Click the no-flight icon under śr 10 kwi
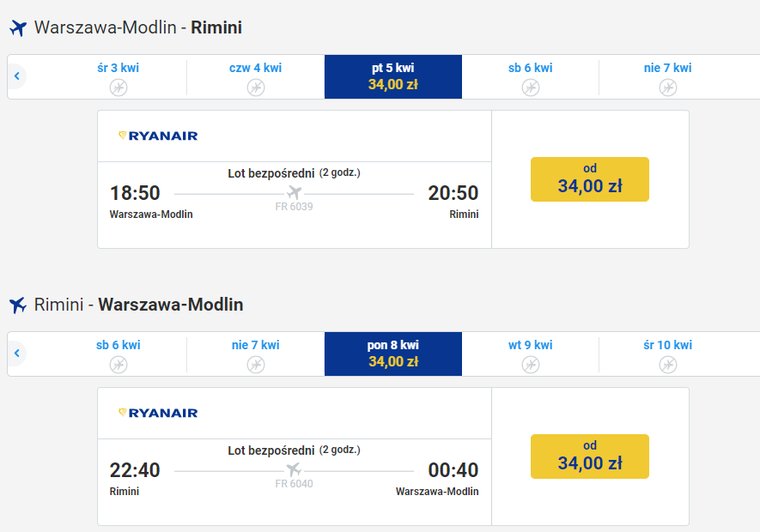 668,365
